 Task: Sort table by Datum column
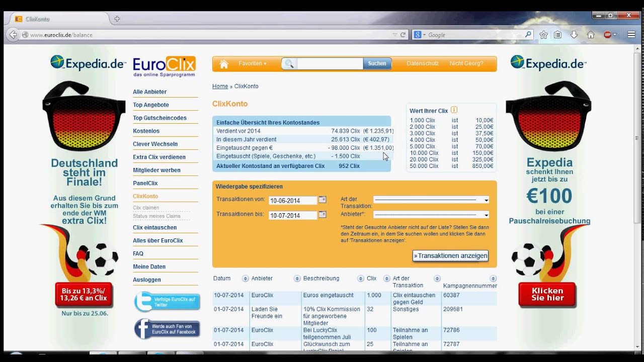point(246,279)
